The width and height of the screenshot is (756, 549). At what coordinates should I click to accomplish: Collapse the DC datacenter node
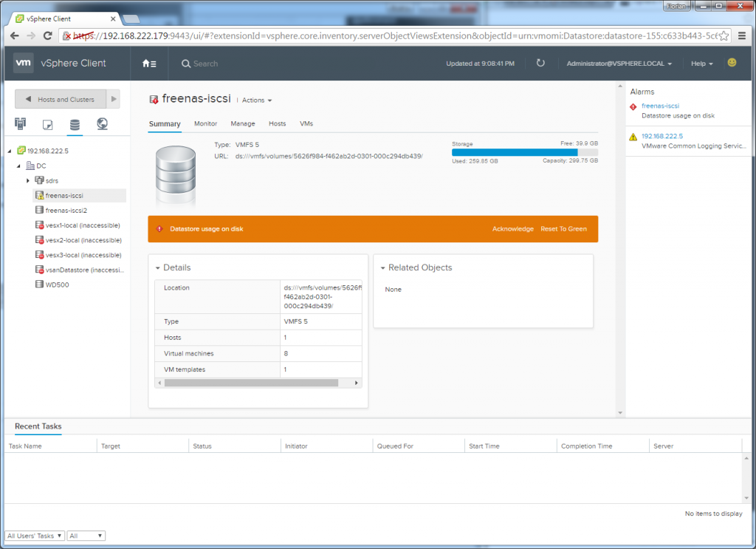19,165
